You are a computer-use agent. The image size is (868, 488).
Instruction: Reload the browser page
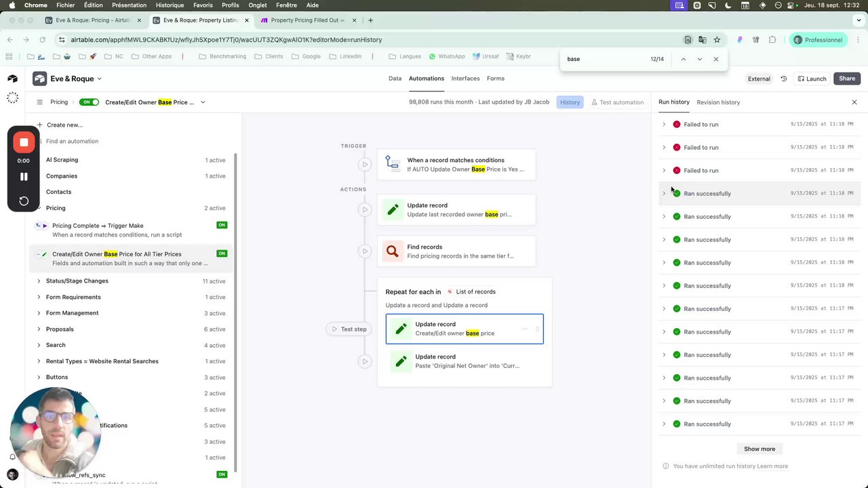pyautogui.click(x=42, y=40)
